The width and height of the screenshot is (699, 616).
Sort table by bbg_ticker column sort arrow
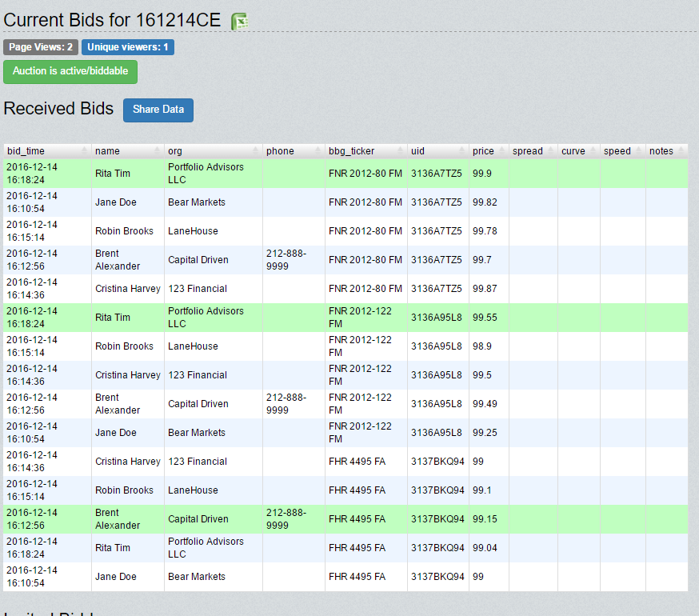point(401,151)
